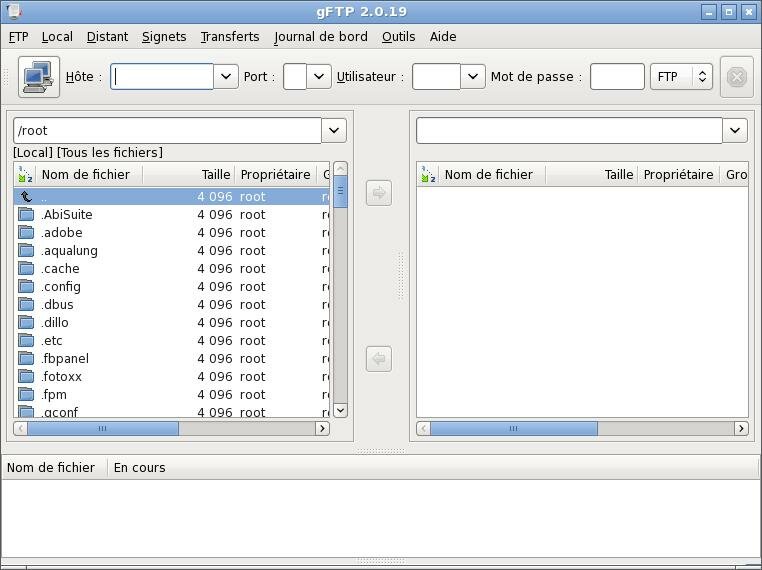This screenshot has width=762, height=570.
Task: Expand the local /root path dropdown
Action: 334,130
